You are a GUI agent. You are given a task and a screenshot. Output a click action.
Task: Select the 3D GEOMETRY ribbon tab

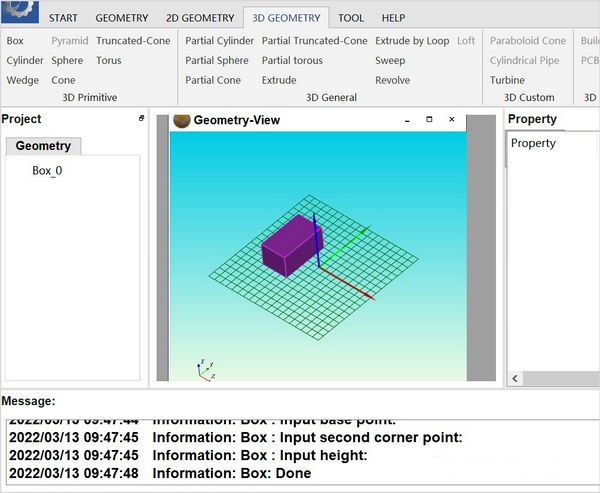click(x=286, y=18)
